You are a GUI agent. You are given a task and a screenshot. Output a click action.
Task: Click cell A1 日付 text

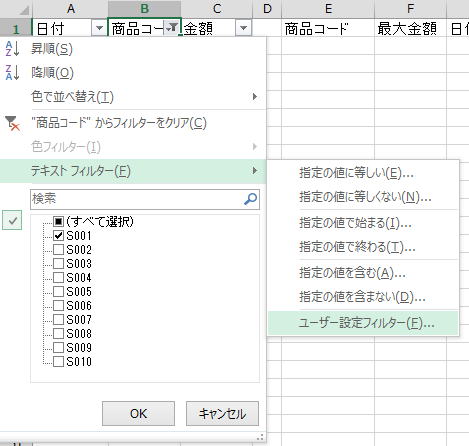tap(50, 29)
